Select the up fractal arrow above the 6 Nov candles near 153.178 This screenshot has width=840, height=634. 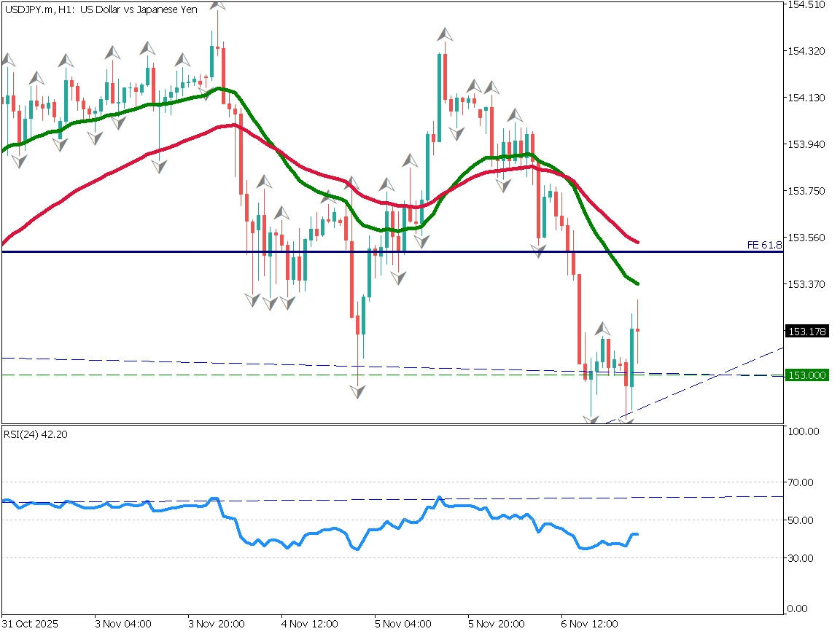[x=602, y=329]
